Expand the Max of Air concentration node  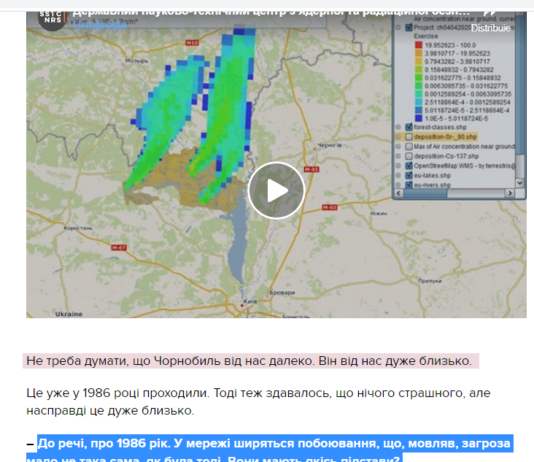tap(398, 146)
